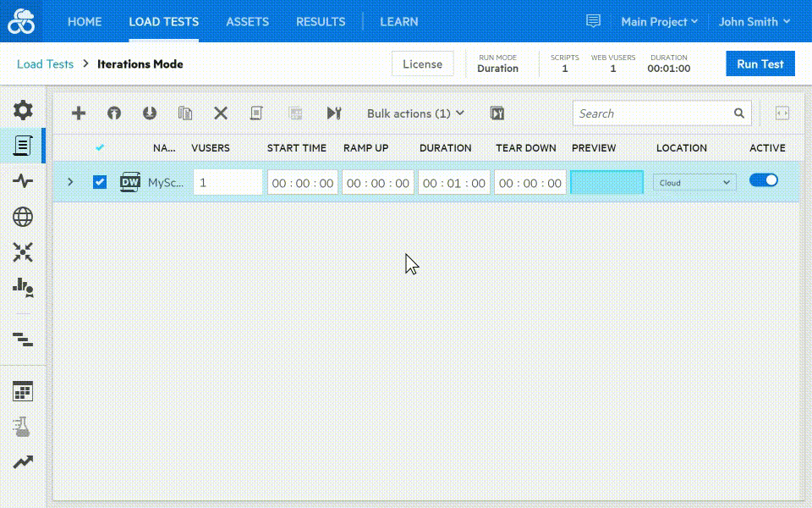Screen dimensions: 812x508
Task: Open the activity monitor icon in the sidebar
Action: (x=23, y=179)
